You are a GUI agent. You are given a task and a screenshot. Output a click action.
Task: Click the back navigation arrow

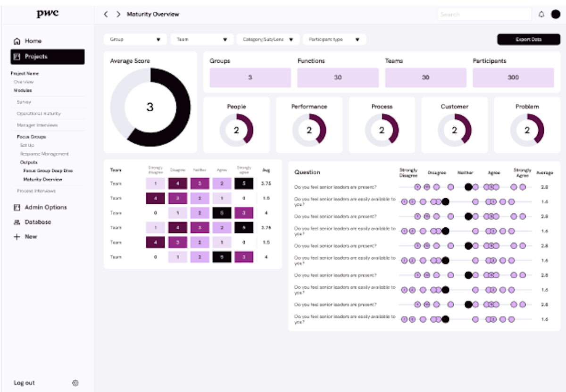tap(106, 15)
